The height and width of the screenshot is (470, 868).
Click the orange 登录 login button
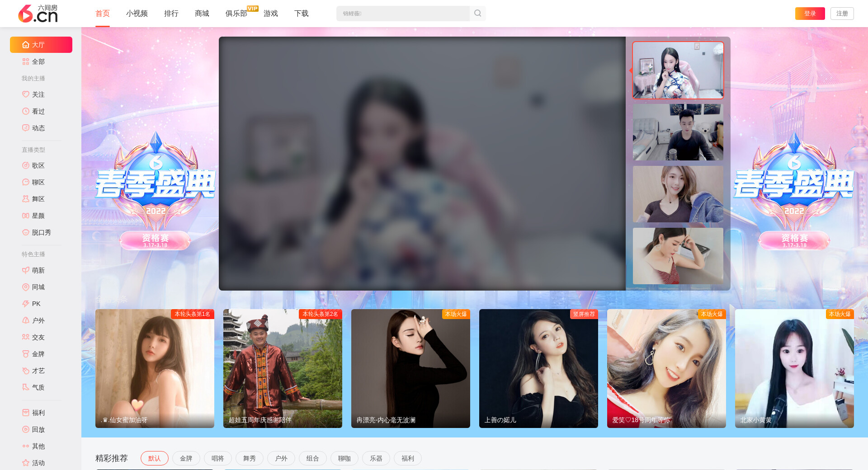tap(810, 14)
